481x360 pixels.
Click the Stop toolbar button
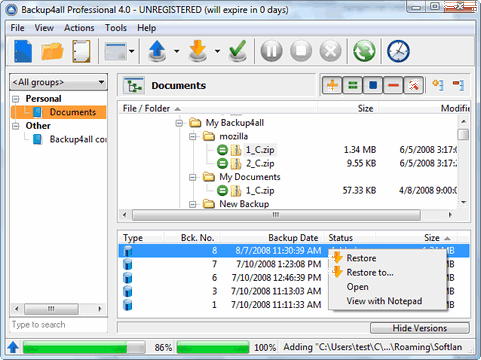coord(301,51)
